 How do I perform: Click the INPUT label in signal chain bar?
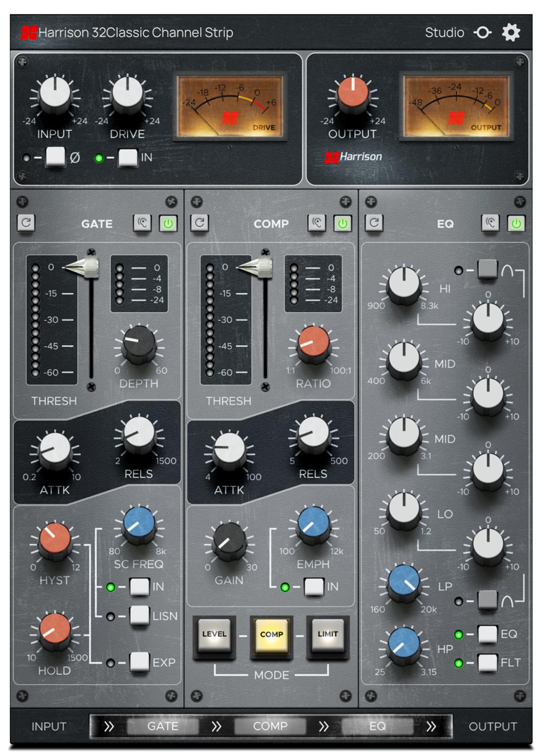[49, 726]
